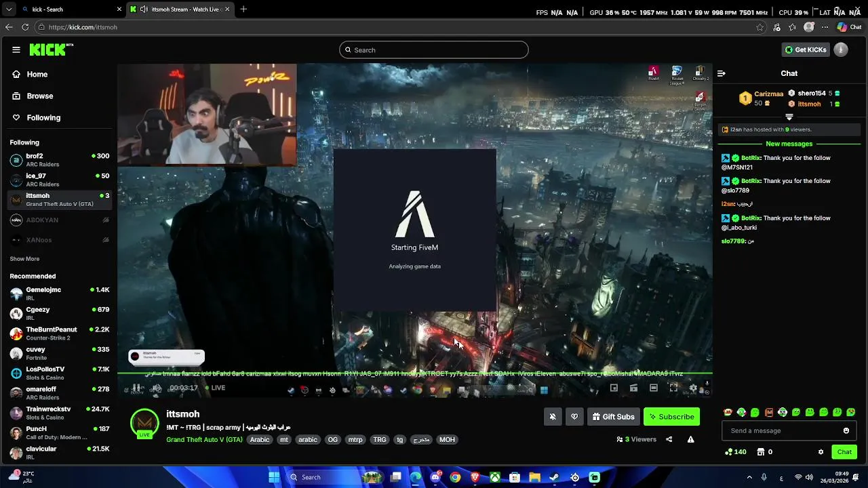868x488 pixels.
Task: Open Windows Start menu
Action: (x=274, y=477)
